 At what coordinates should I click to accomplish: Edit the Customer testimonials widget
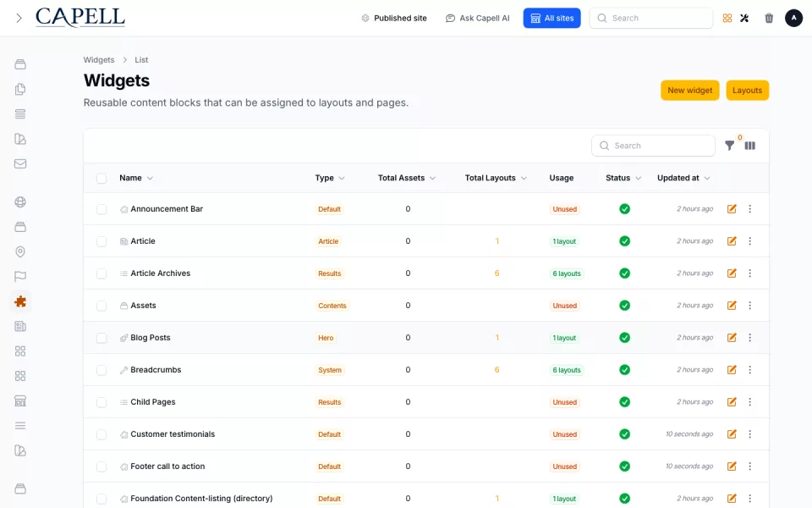(732, 433)
